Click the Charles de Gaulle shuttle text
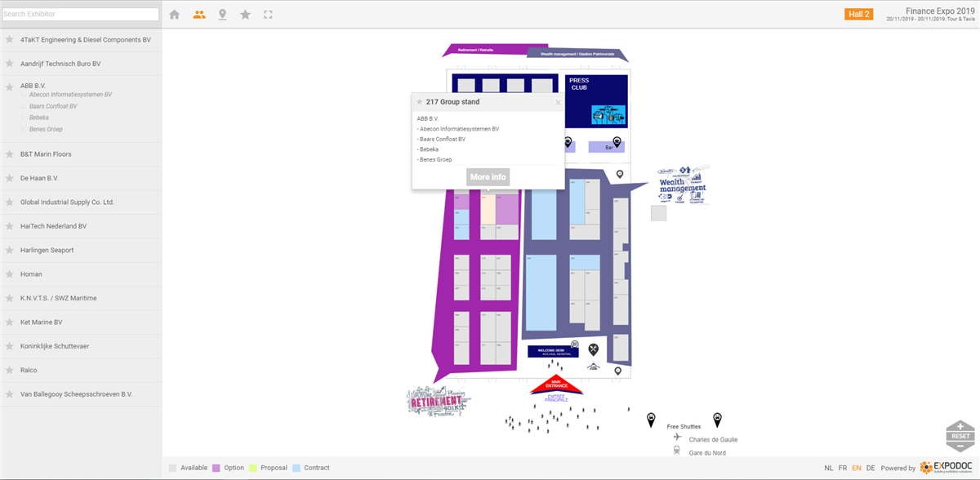This screenshot has height=480, width=980. click(x=713, y=440)
